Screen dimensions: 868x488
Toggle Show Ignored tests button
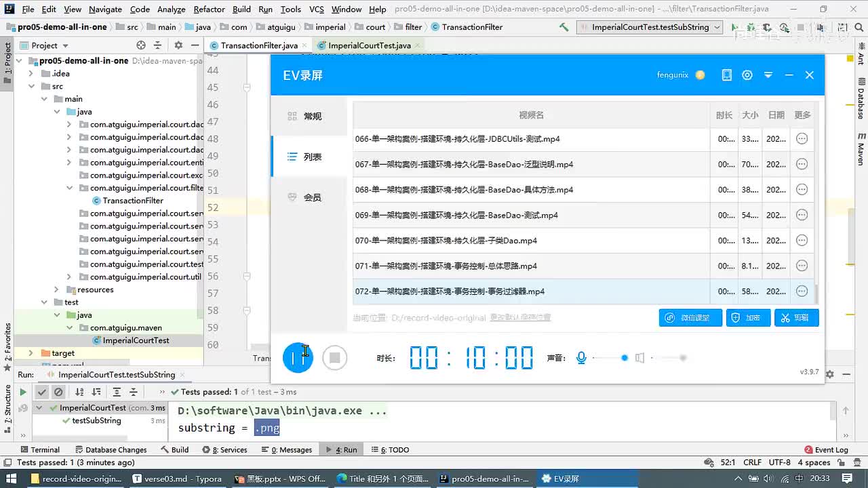[58, 392]
